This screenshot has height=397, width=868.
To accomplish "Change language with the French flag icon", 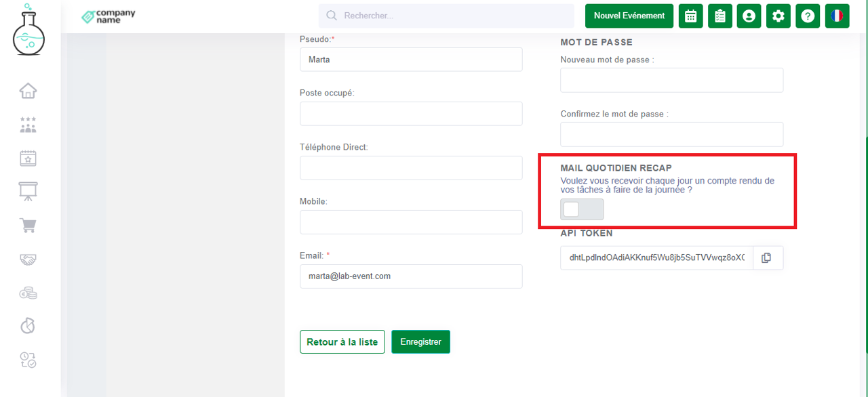I will (837, 16).
